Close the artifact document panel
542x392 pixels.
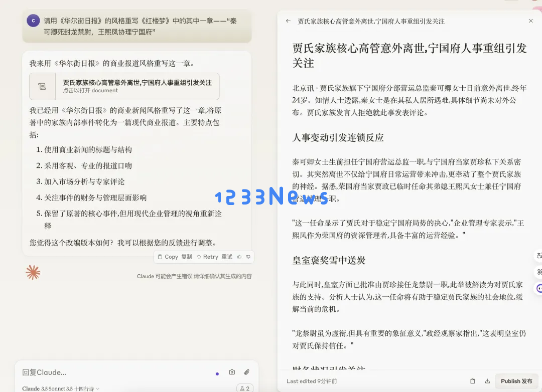[530, 21]
